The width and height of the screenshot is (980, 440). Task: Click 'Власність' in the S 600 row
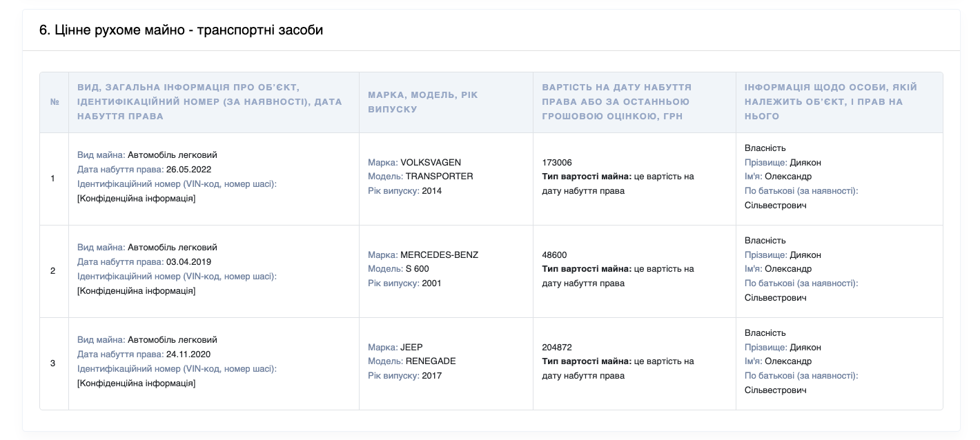coord(765,241)
